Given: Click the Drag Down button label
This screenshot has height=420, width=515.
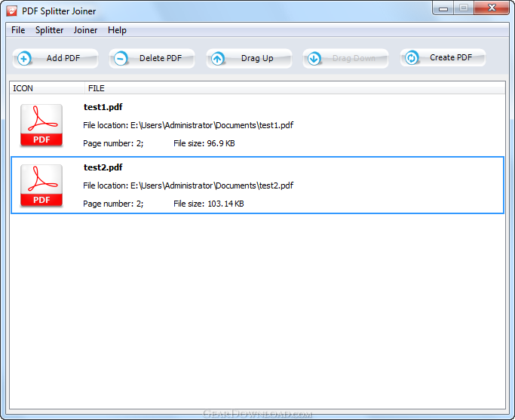Looking at the screenshot, I should point(354,58).
